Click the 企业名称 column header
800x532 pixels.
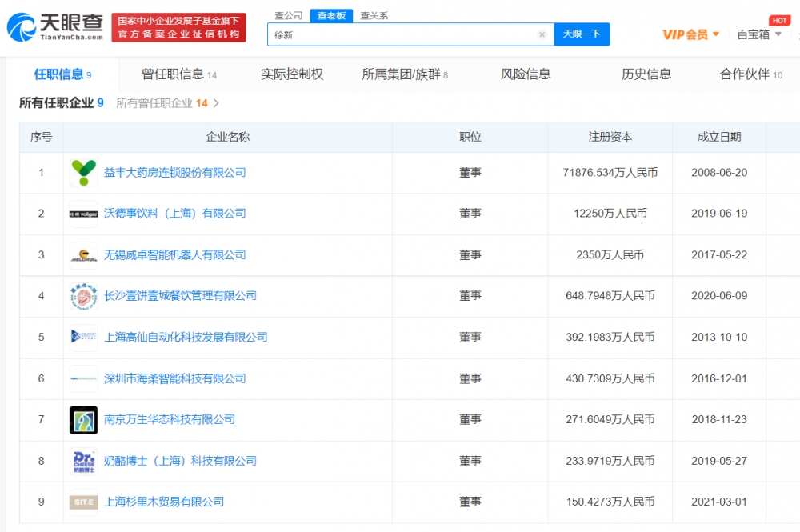227,137
